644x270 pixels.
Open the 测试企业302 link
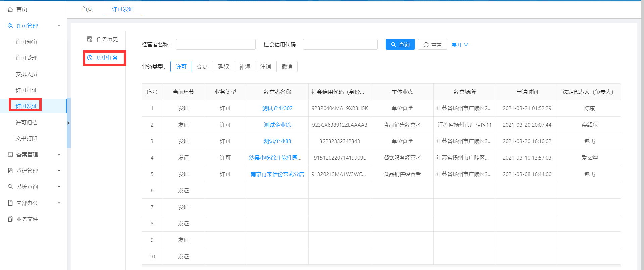pyautogui.click(x=277, y=108)
